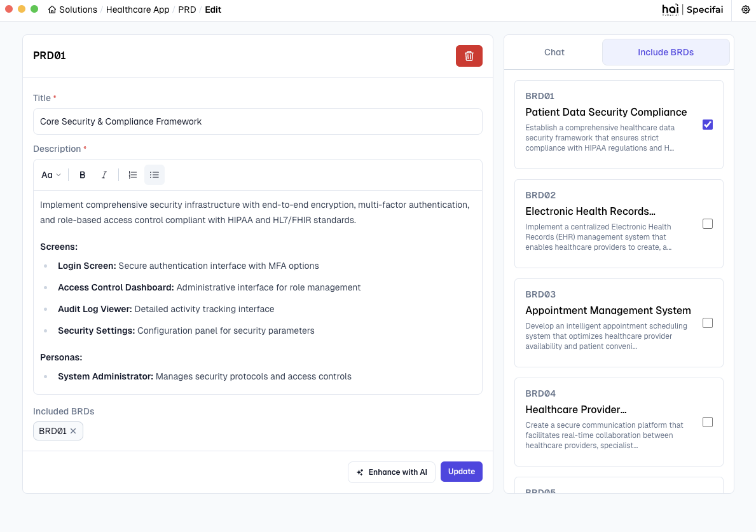This screenshot has width=756, height=532.
Task: Click the Screens: heading in description
Action: 59,247
